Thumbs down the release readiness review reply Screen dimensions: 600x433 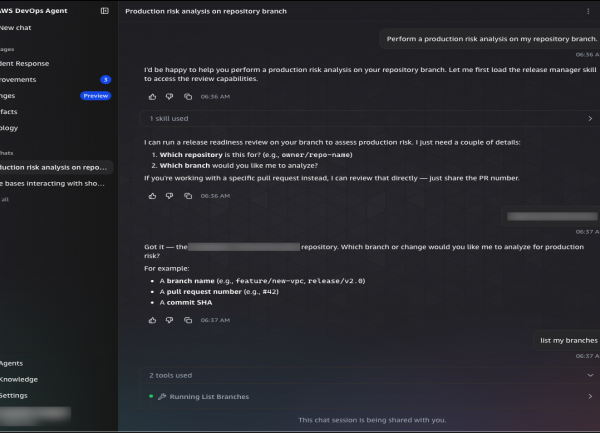[x=169, y=196]
